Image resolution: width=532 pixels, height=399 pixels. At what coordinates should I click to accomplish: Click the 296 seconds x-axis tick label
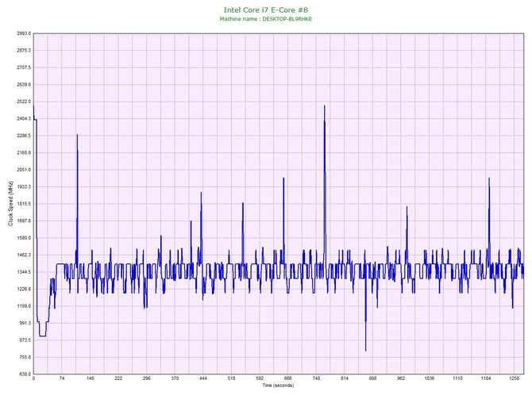147,378
